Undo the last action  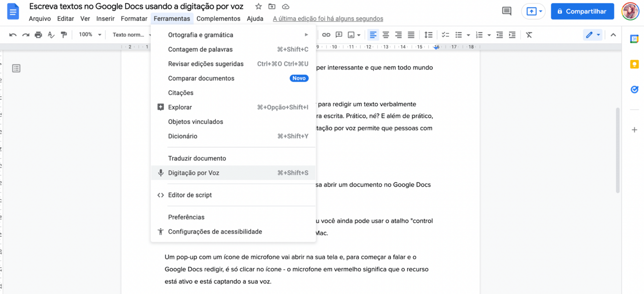click(x=13, y=35)
